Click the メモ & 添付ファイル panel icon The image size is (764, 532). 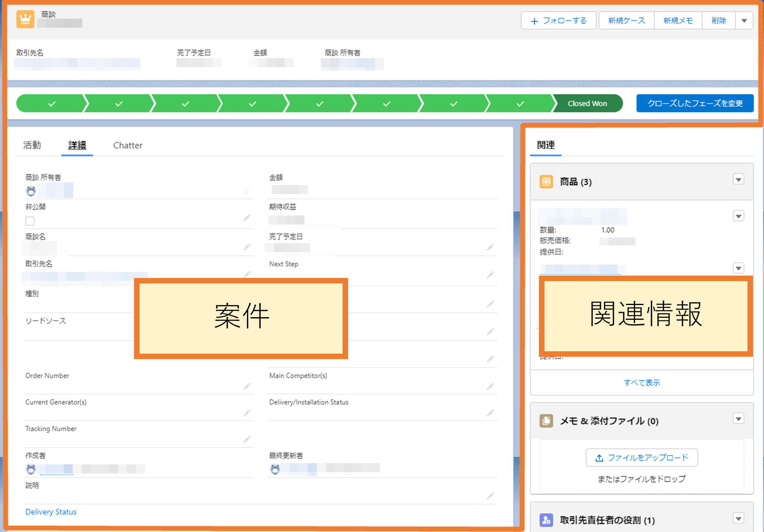point(546,421)
